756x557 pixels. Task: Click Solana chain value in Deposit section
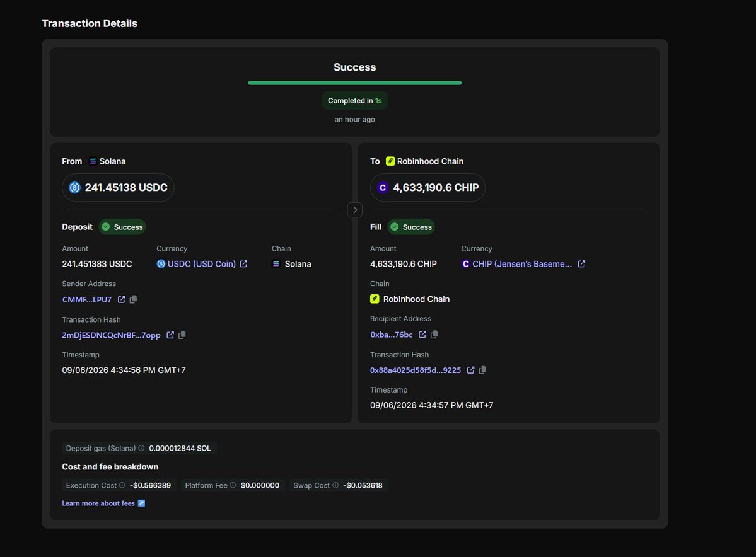tap(292, 264)
